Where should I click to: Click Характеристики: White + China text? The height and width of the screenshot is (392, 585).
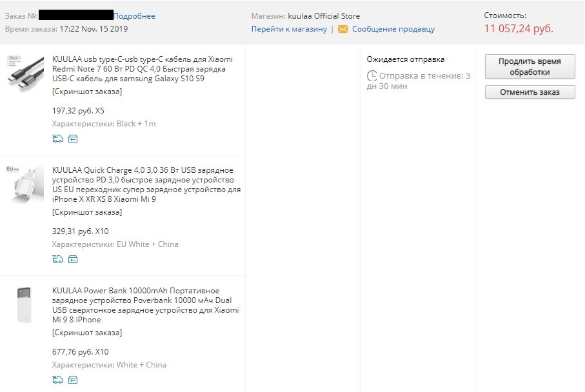click(109, 365)
